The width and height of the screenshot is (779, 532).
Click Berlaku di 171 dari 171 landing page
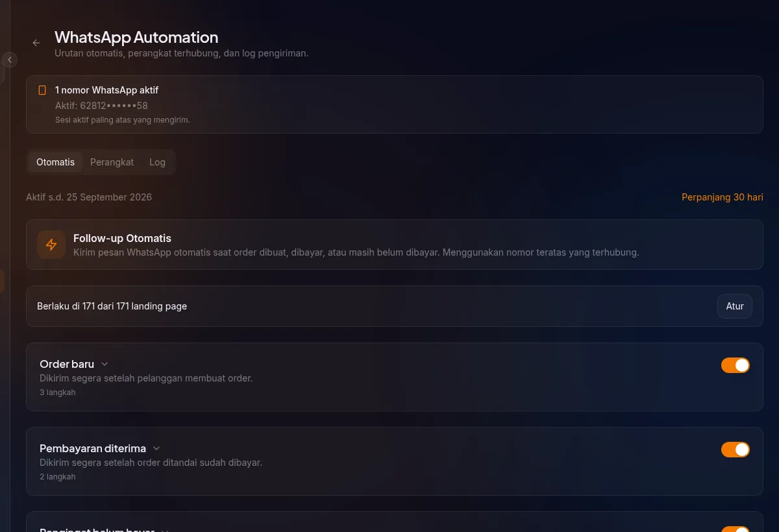pos(112,306)
